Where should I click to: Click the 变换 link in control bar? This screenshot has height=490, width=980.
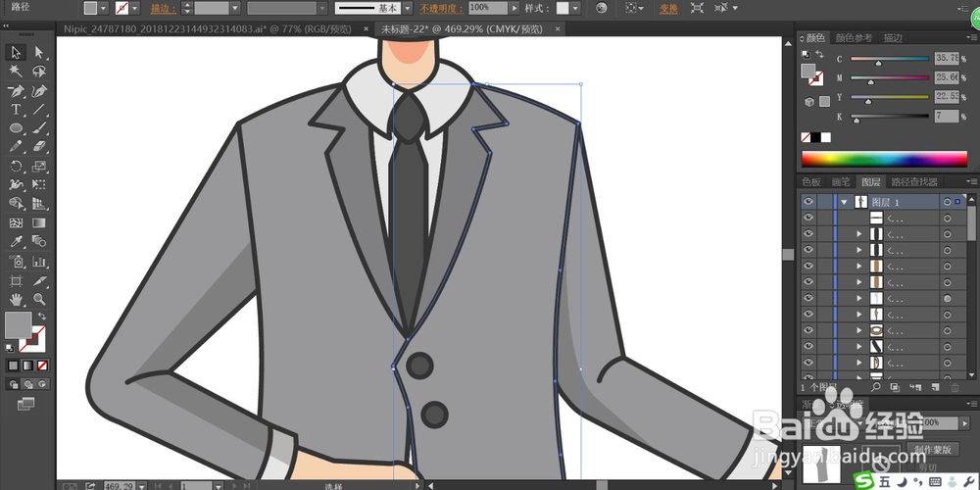pyautogui.click(x=668, y=8)
